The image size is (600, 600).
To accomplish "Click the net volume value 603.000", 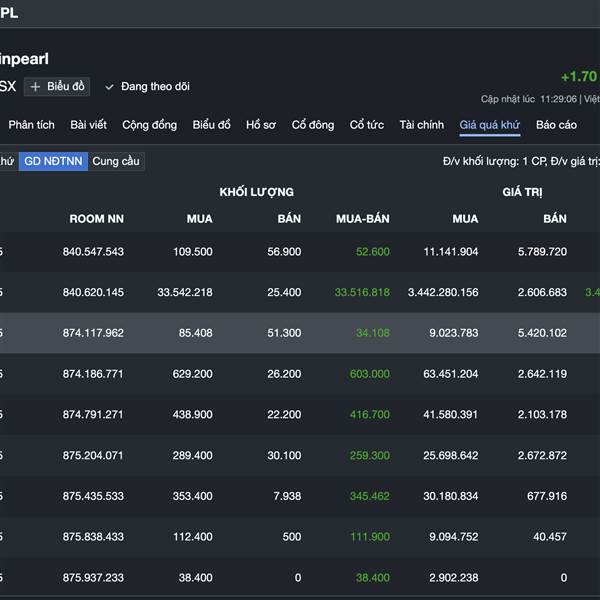I will 369,374.
